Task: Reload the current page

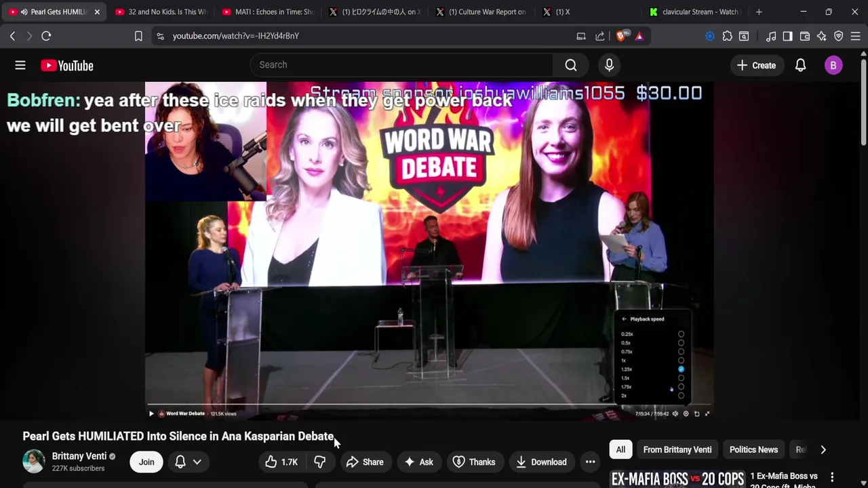Action: 46,36
